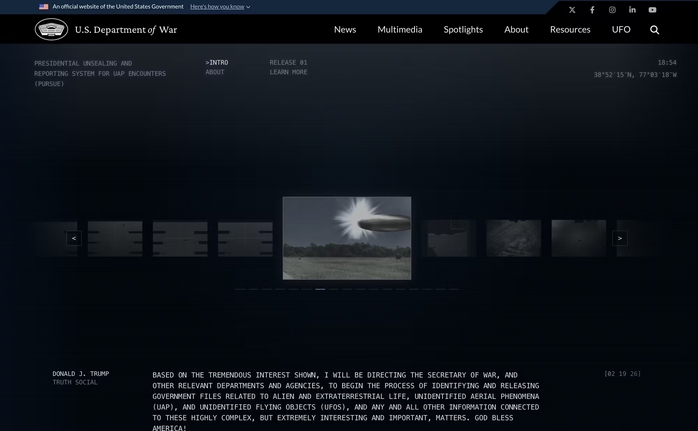Open the RELEASE 01 link
The image size is (698, 431).
click(288, 63)
